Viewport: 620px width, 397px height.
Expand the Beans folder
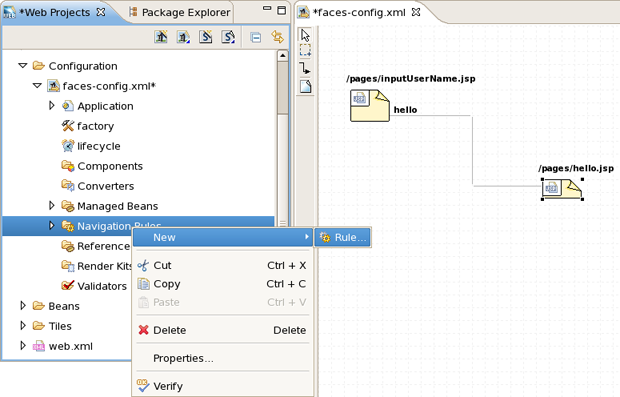[23, 305]
